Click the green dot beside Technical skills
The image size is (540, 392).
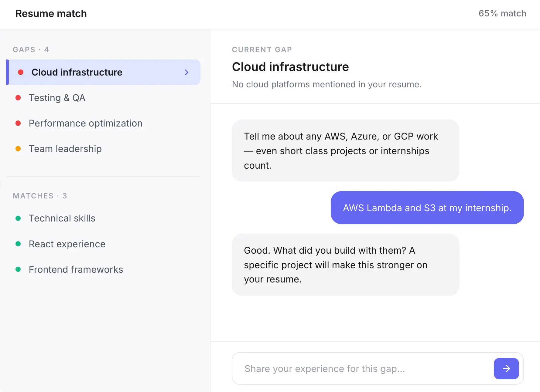coord(18,218)
